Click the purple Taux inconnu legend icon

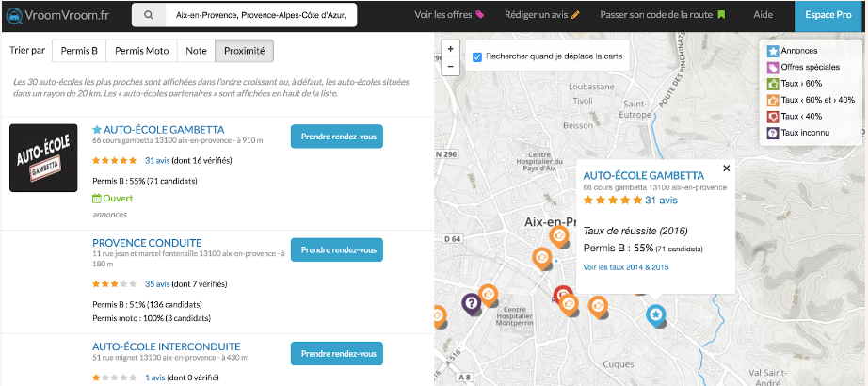773,133
